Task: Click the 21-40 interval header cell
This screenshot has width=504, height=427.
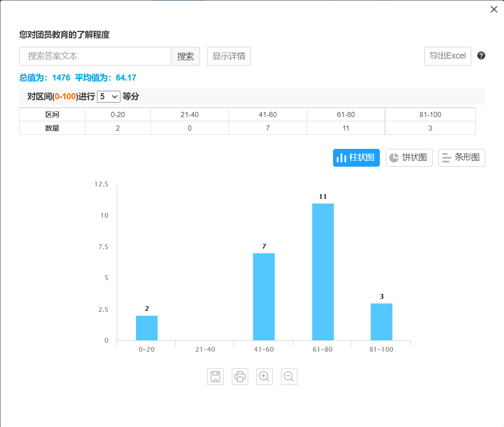Action: pyautogui.click(x=189, y=115)
